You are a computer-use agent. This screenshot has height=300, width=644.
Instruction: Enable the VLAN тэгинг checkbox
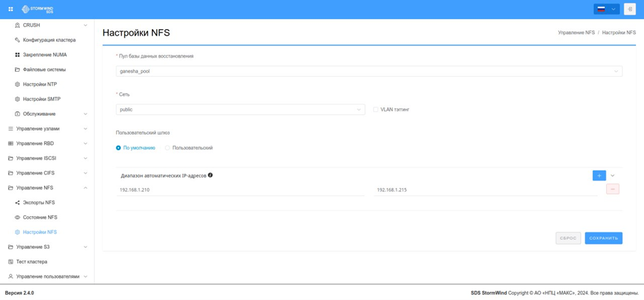click(x=376, y=109)
